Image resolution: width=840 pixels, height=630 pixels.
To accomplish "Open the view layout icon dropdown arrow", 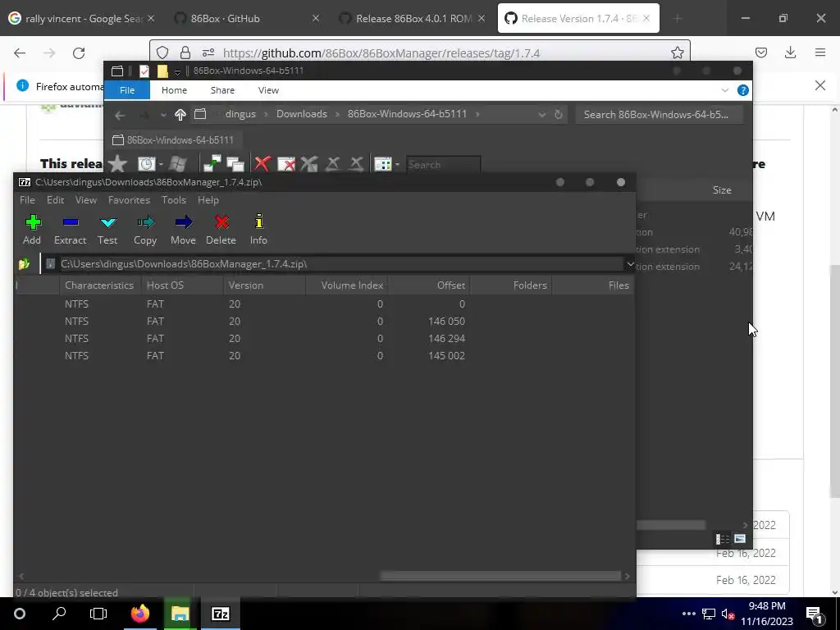I will (397, 164).
